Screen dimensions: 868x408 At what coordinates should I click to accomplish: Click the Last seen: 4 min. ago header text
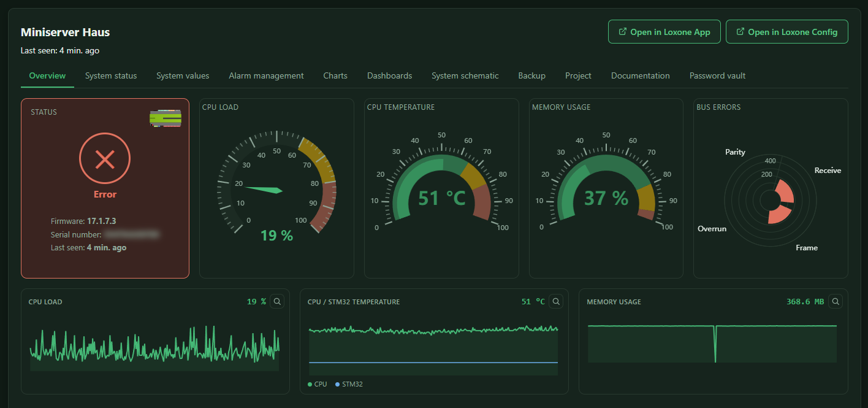click(x=60, y=50)
